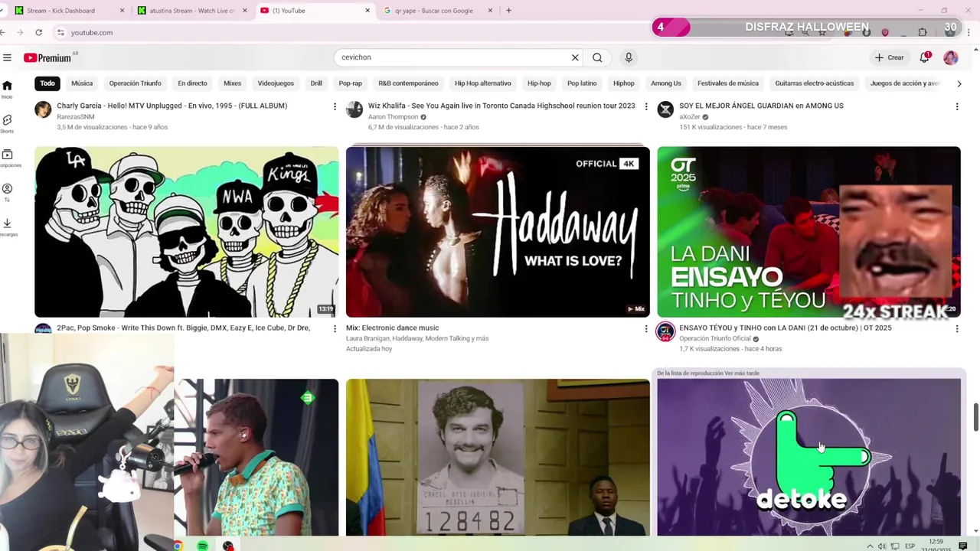Screen dimensions: 980x551
Task: Select the R&B contemporáneo chip
Action: [x=408, y=83]
